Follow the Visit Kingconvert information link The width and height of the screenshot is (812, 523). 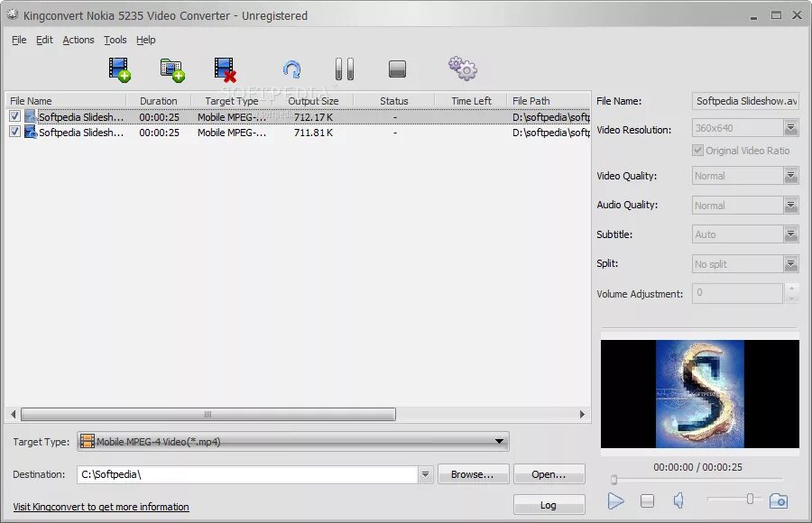(x=101, y=507)
